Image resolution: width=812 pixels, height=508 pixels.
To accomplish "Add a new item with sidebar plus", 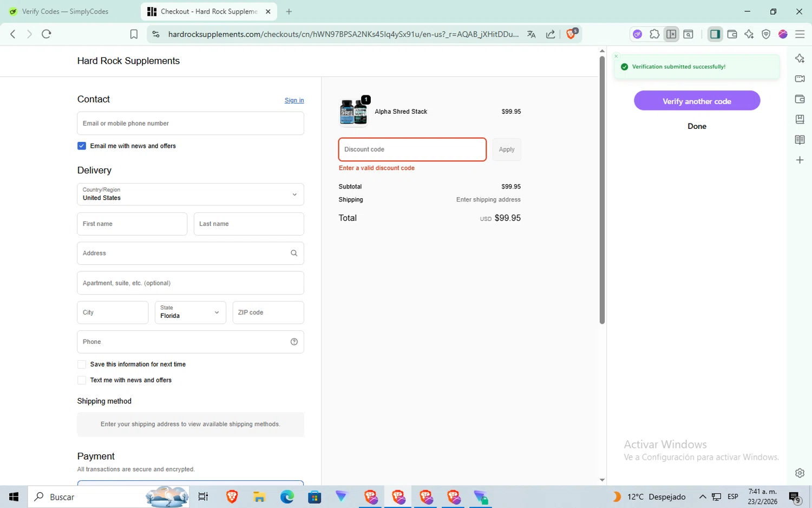I will (800, 160).
